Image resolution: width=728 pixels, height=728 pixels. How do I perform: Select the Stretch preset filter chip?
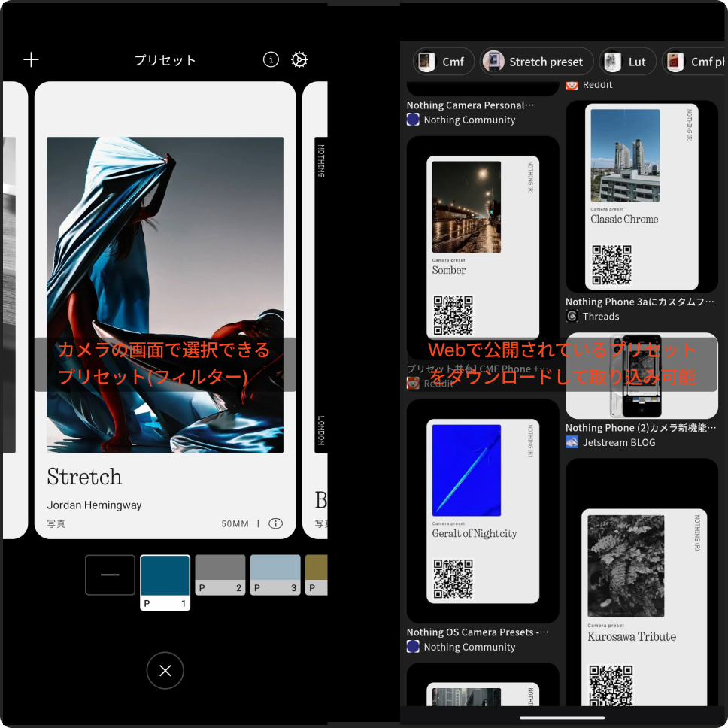click(x=536, y=62)
